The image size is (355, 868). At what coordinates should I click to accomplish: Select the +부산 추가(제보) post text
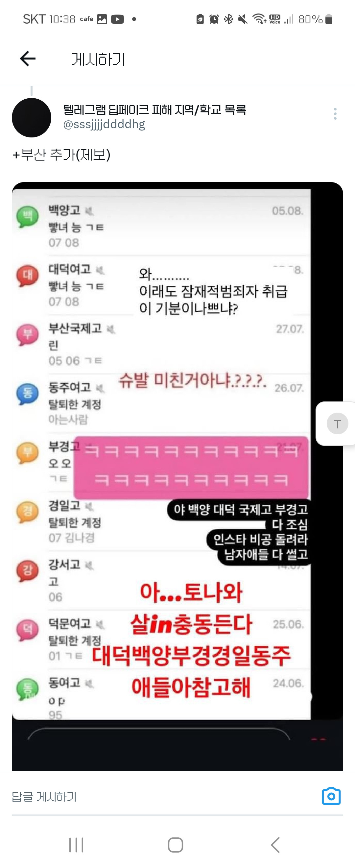(x=61, y=155)
